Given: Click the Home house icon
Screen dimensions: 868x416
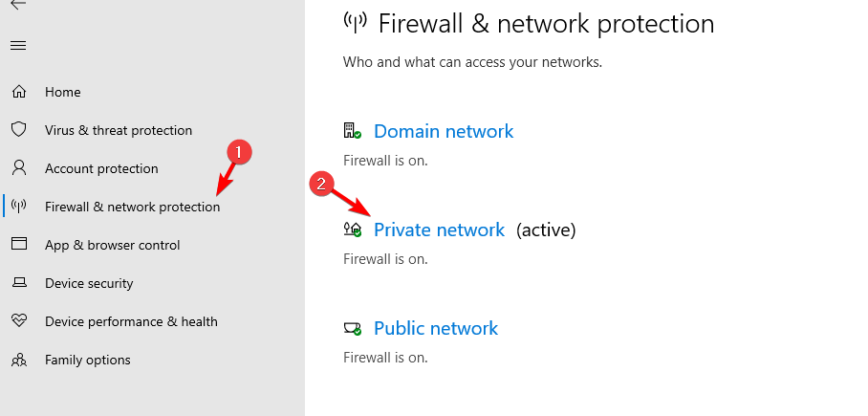Looking at the screenshot, I should [19, 92].
